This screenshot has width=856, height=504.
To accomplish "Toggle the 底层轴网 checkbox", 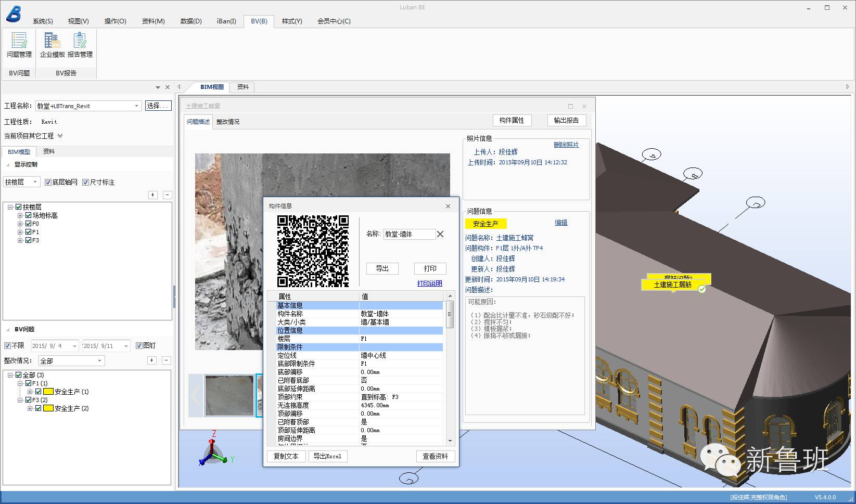I will (x=48, y=183).
